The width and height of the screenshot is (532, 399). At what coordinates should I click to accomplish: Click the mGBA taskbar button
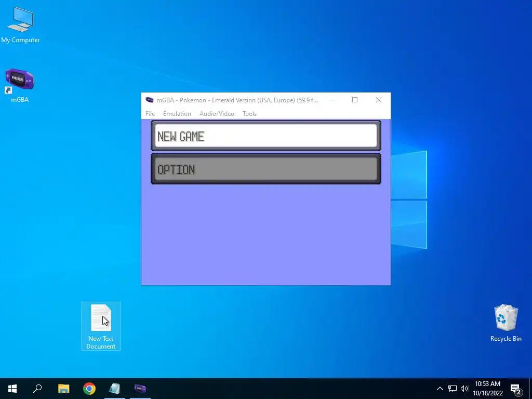(140, 389)
